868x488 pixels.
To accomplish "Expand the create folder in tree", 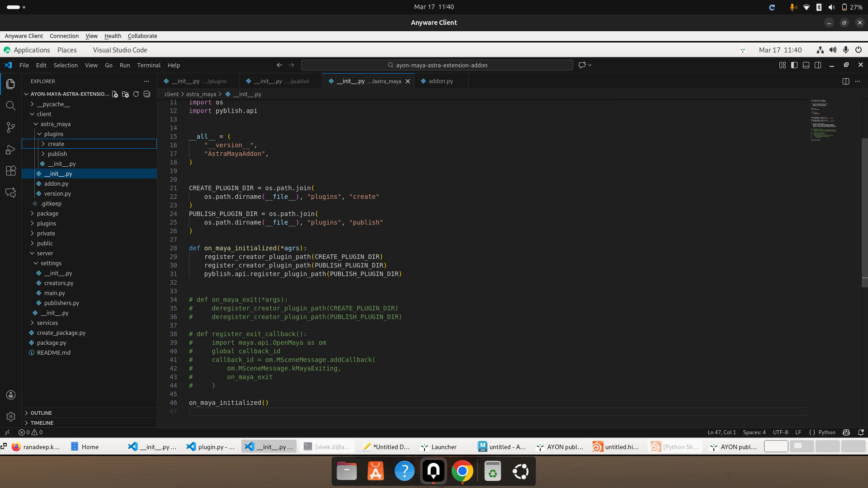I will coord(56,144).
